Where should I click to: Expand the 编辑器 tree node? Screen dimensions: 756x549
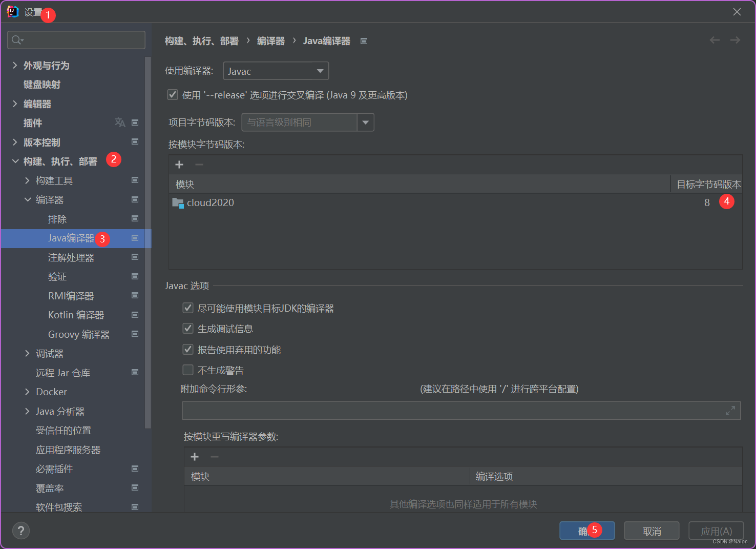coord(15,104)
